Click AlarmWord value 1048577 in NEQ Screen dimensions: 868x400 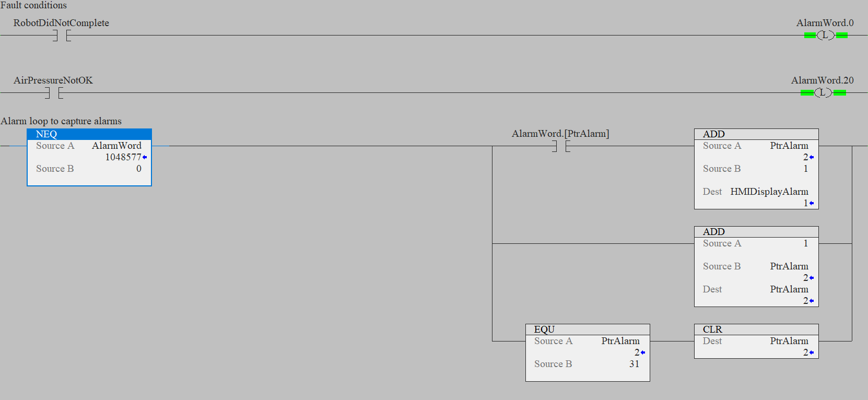(123, 157)
